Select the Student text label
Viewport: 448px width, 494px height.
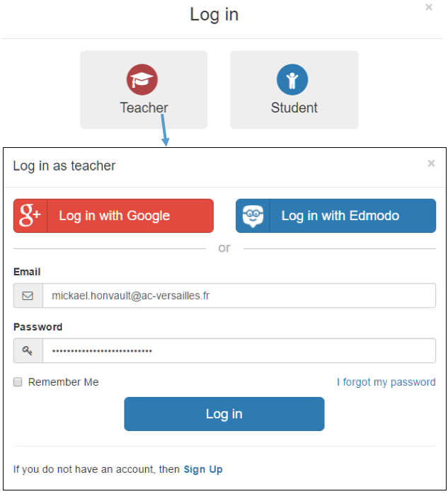294,108
